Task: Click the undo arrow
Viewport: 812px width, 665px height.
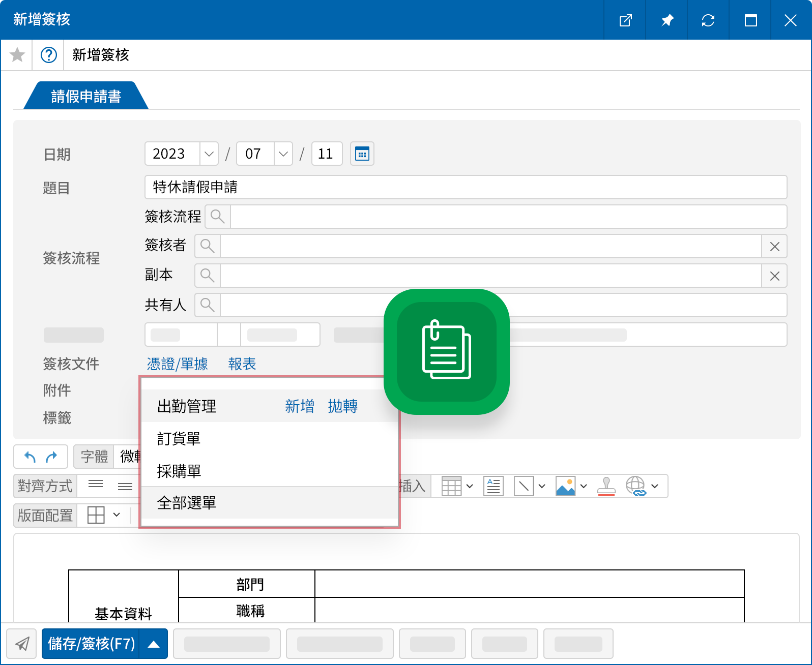Action: pos(30,457)
